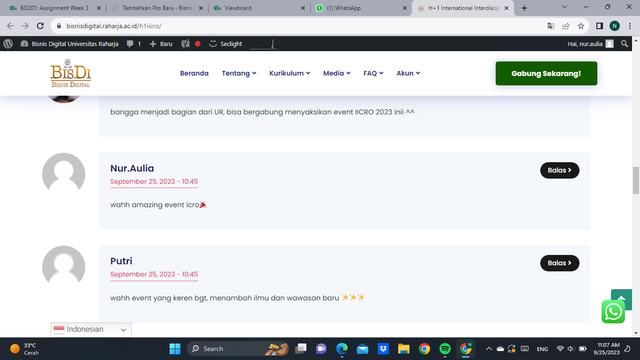Open Chrome three-dot menu
Image resolution: width=640 pixels, height=360 pixels.
(x=630, y=26)
